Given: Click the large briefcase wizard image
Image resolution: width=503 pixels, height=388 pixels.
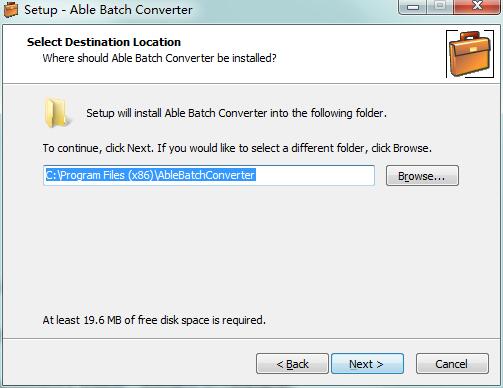Looking at the screenshot, I should pos(470,54).
